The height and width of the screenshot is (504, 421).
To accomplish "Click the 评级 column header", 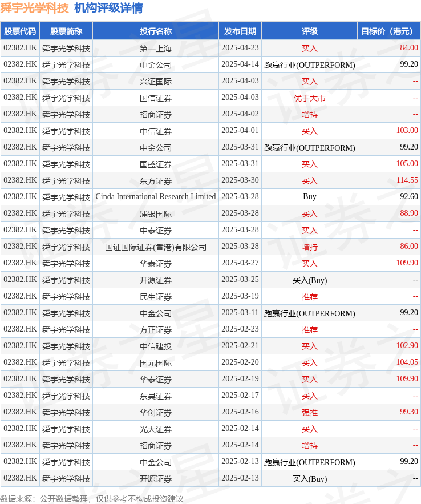I will (x=310, y=31).
